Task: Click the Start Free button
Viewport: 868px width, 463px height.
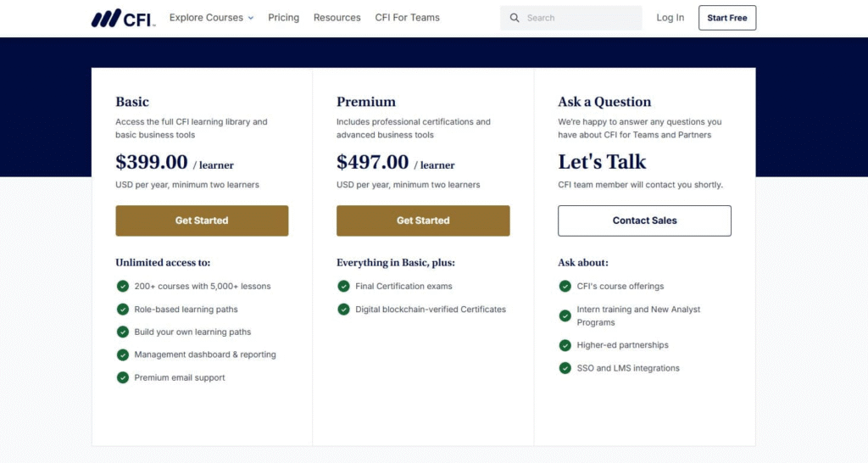Action: point(726,18)
